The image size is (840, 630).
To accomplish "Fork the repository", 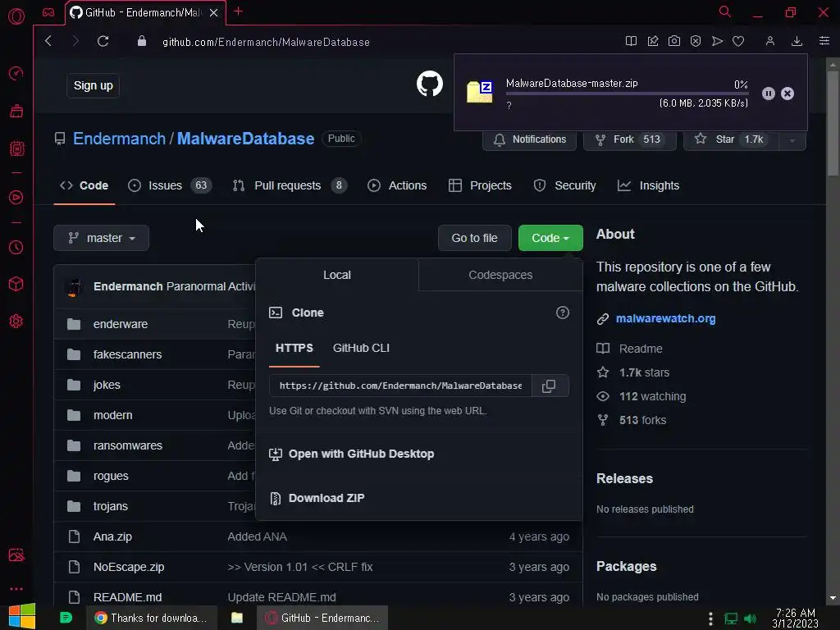I will click(629, 139).
